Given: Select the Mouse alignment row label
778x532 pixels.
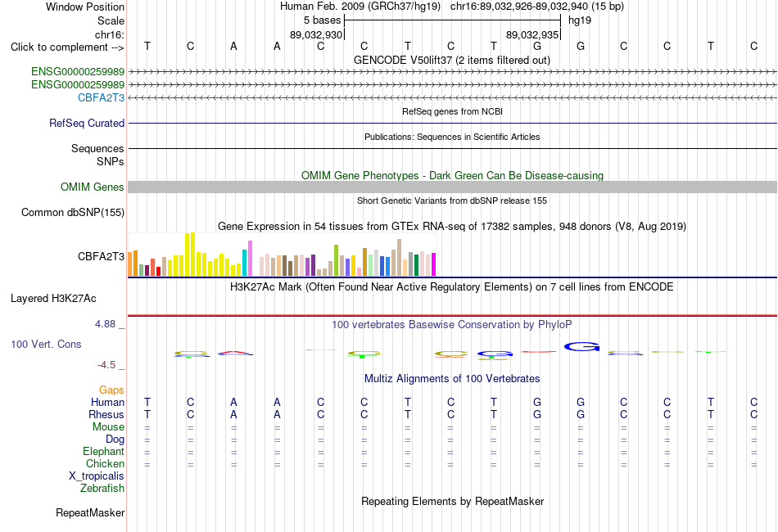Looking at the screenshot, I should 108,427.
